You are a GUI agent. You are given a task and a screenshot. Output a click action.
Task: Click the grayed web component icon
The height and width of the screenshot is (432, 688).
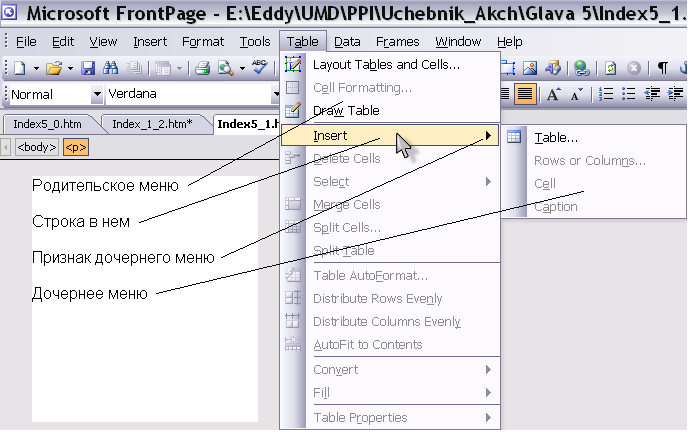(163, 68)
